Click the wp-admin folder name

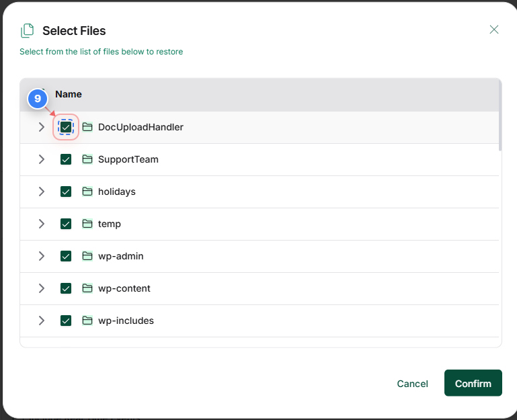(120, 257)
